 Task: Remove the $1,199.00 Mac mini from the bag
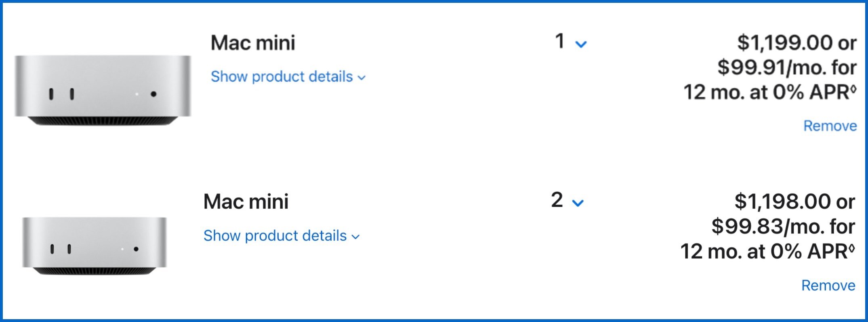830,126
